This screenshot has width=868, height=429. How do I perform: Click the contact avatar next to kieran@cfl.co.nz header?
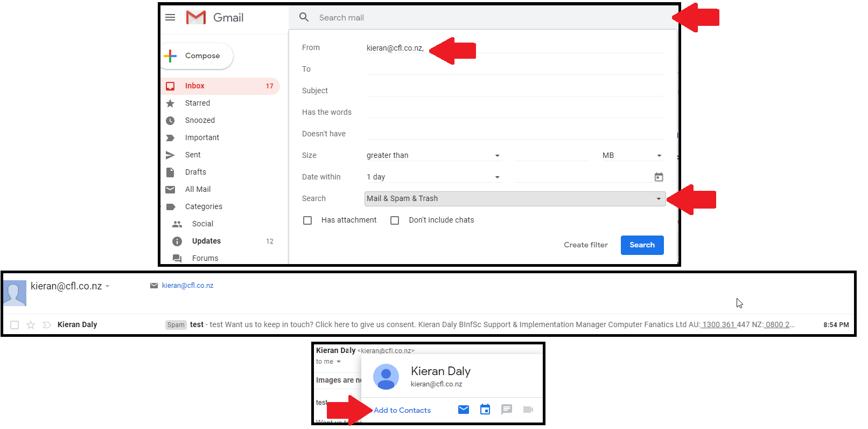point(15,293)
